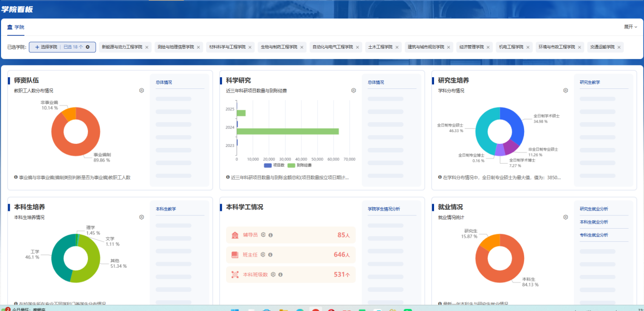Screen dimensions: 644x311
Task: Remove 经济管理学院 filter tag
Action: pyautogui.click(x=488, y=47)
